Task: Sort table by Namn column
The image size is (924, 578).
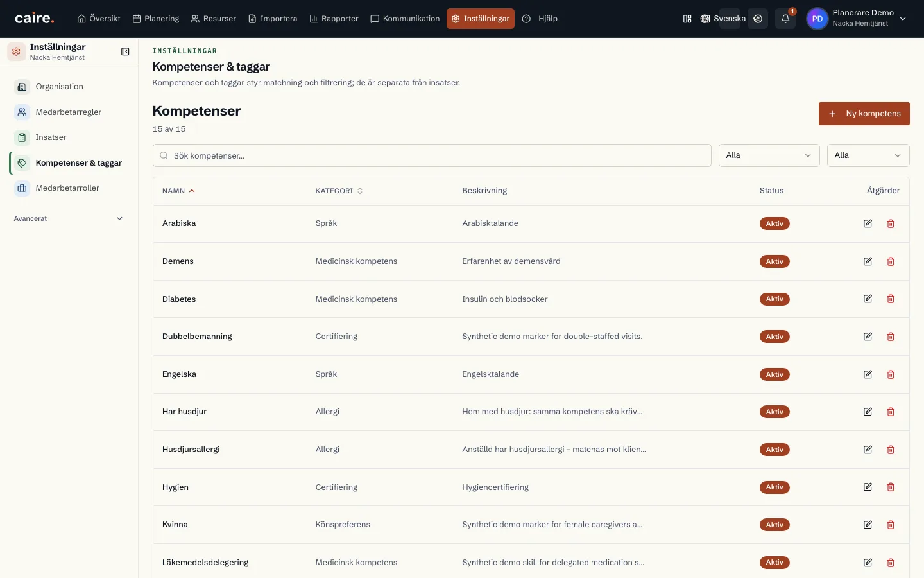Action: 178,191
